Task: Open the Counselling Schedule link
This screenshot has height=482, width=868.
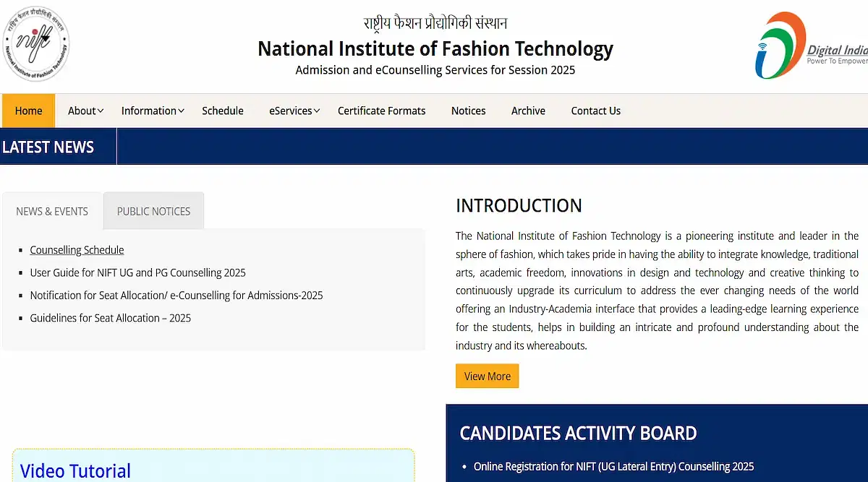Action: 77,250
